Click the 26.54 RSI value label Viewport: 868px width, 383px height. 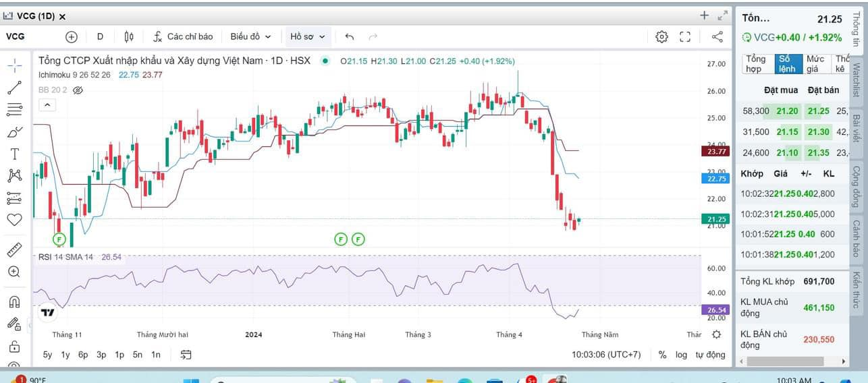[x=715, y=310]
